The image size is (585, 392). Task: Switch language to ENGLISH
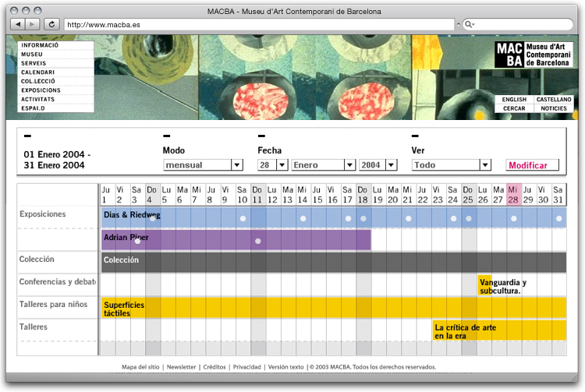pyautogui.click(x=514, y=100)
